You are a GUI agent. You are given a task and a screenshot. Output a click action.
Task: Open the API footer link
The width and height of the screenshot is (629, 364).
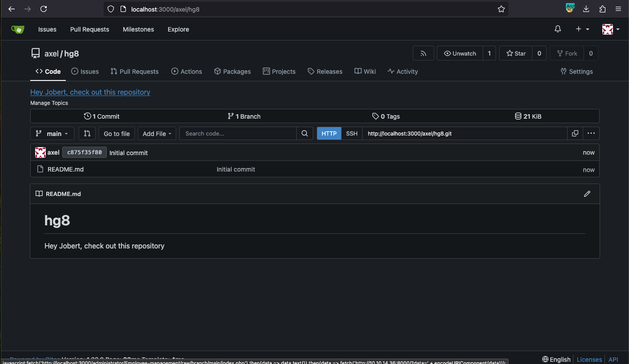pyautogui.click(x=613, y=359)
